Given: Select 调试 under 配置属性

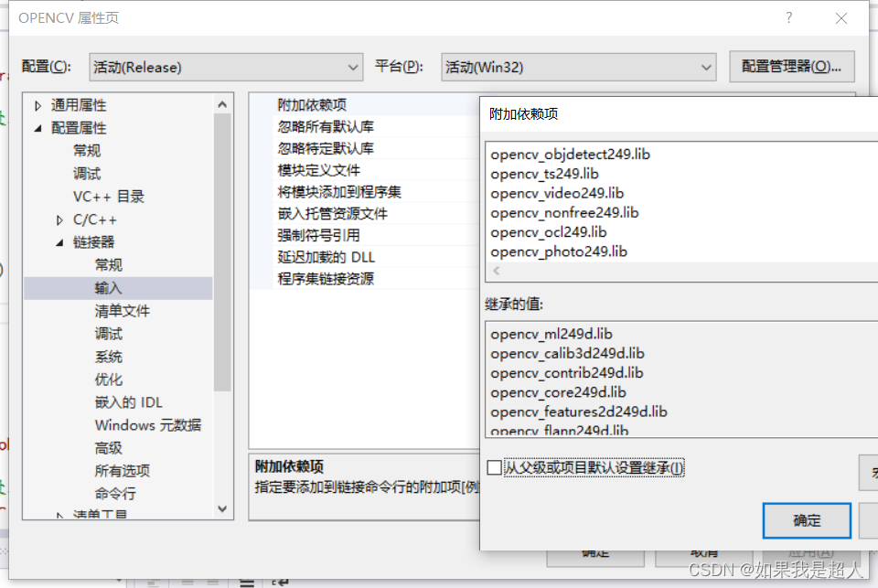Looking at the screenshot, I should tap(87, 174).
